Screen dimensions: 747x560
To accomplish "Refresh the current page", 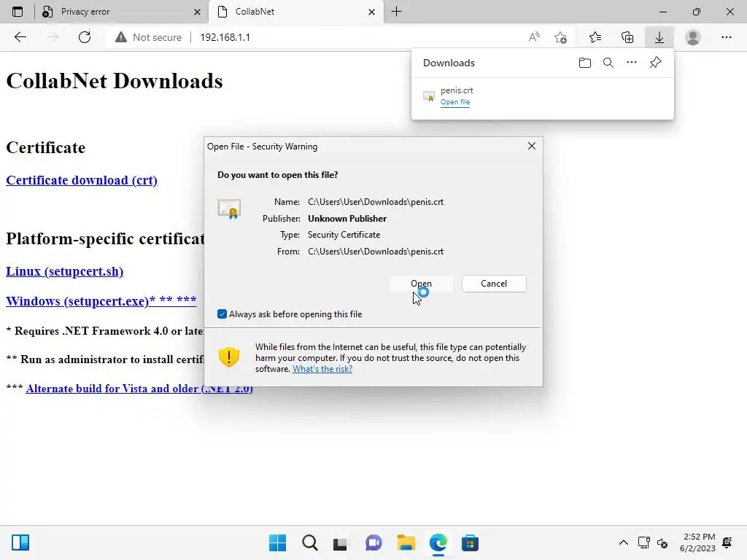I will click(85, 37).
